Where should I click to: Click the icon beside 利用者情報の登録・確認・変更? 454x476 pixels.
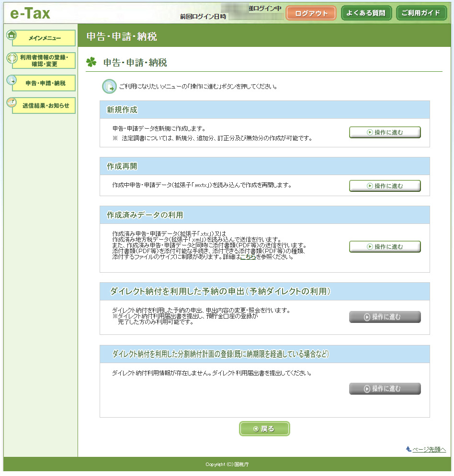pos(11,58)
